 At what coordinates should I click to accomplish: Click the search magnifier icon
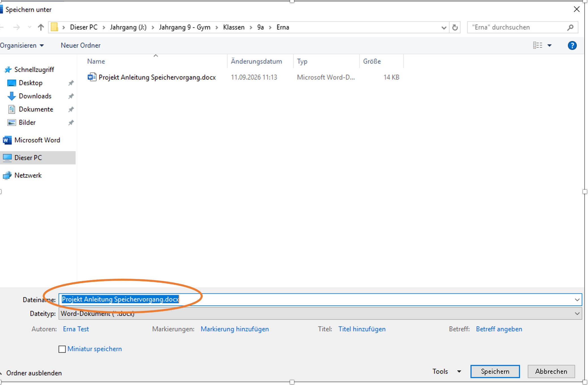570,27
